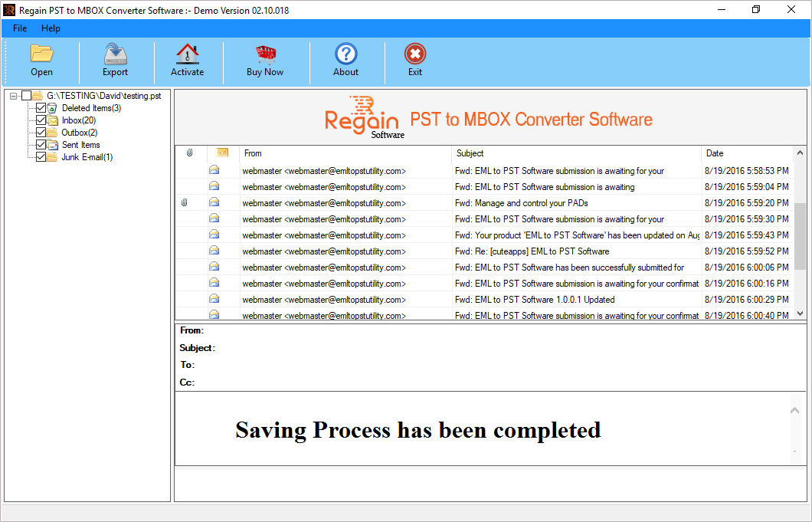
Task: Select email 'Fwd: Manage and control your PADs'
Action: coord(521,202)
